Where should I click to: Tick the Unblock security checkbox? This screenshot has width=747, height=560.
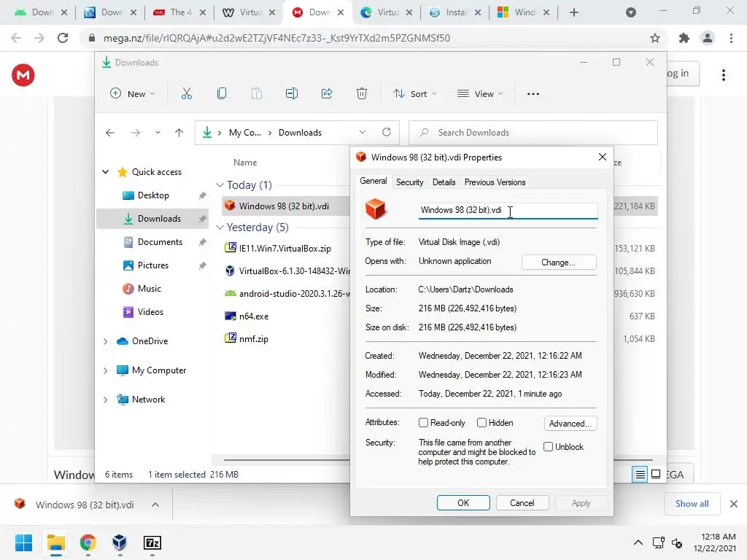point(549,447)
